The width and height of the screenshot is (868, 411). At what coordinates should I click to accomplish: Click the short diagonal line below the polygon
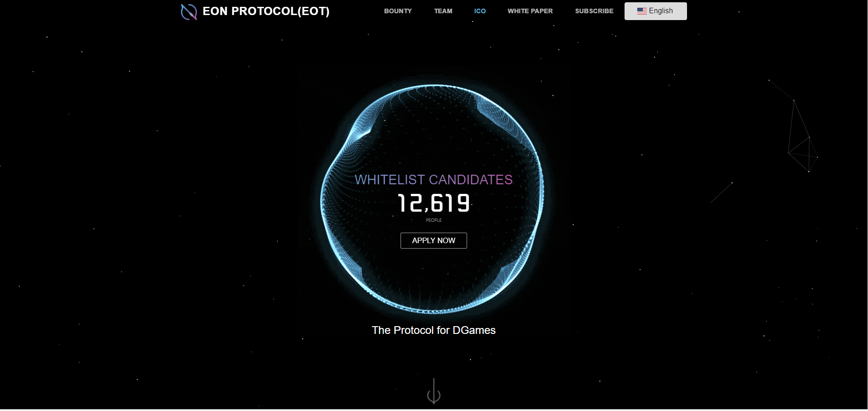tap(722, 192)
